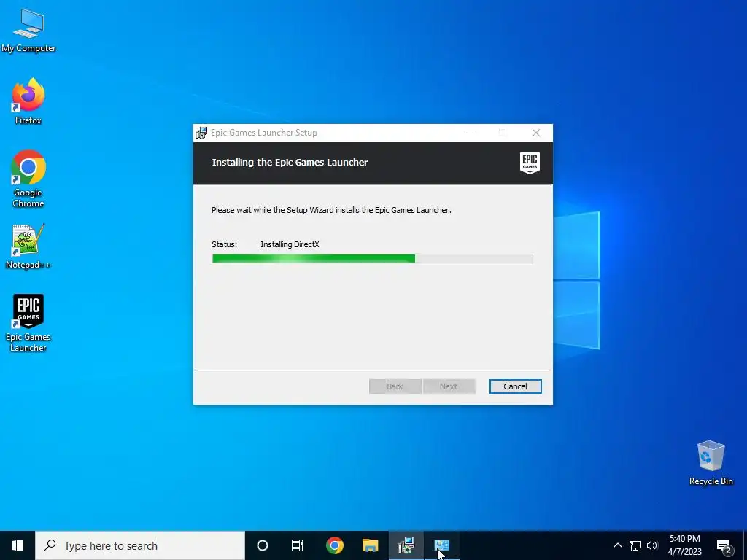This screenshot has height=560, width=747.
Task: Minimize the Epic Games Launcher Setup window
Action: click(470, 133)
